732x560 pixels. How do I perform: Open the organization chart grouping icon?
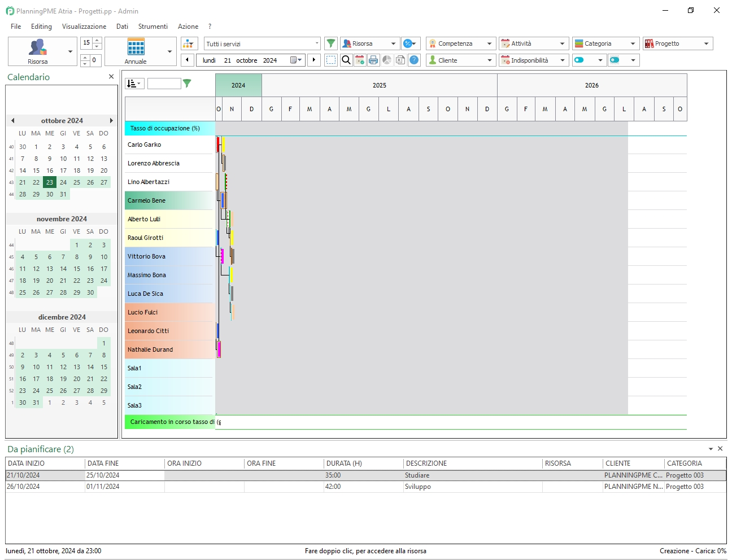point(189,43)
